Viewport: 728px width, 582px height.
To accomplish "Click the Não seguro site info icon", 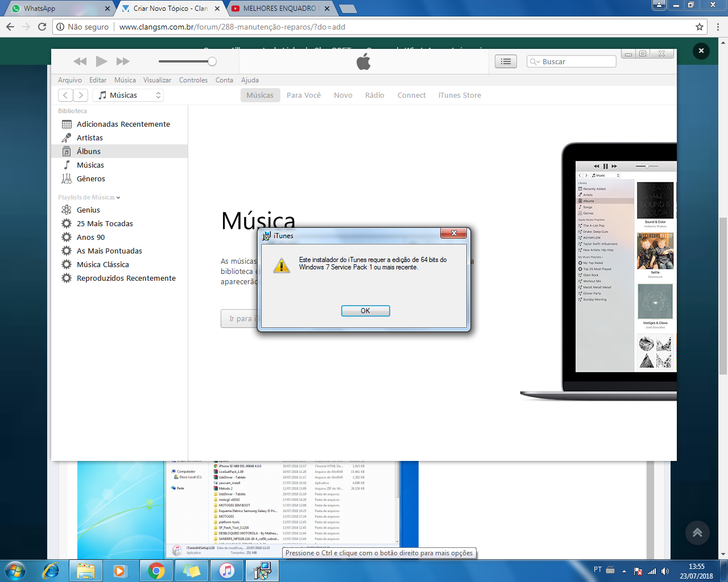I will (x=60, y=27).
